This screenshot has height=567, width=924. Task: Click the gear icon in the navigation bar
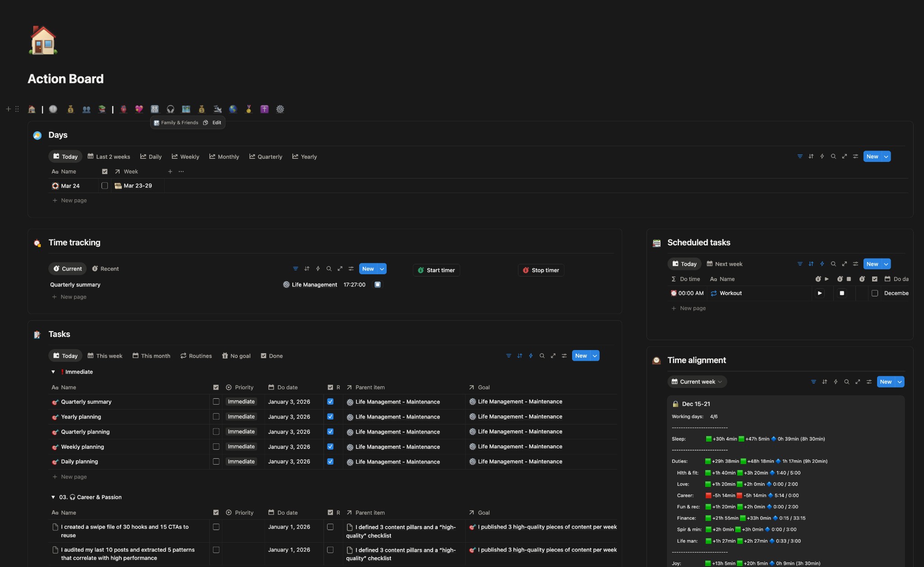tap(280, 109)
